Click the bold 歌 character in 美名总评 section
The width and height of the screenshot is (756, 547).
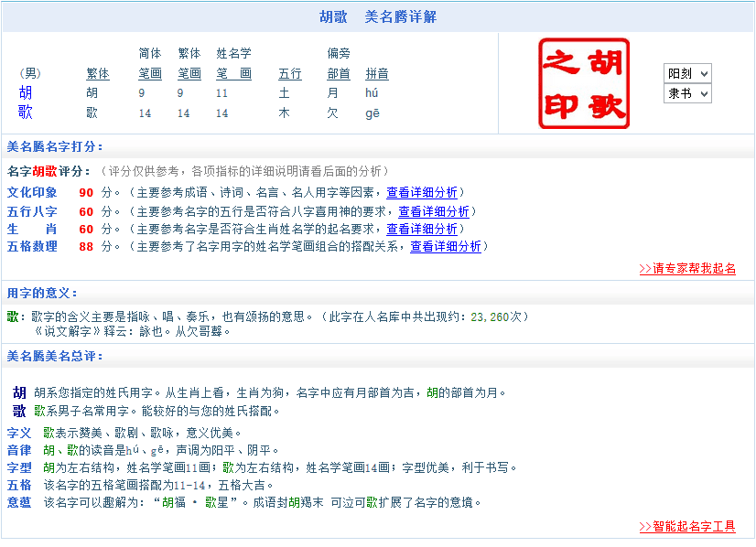[19, 411]
